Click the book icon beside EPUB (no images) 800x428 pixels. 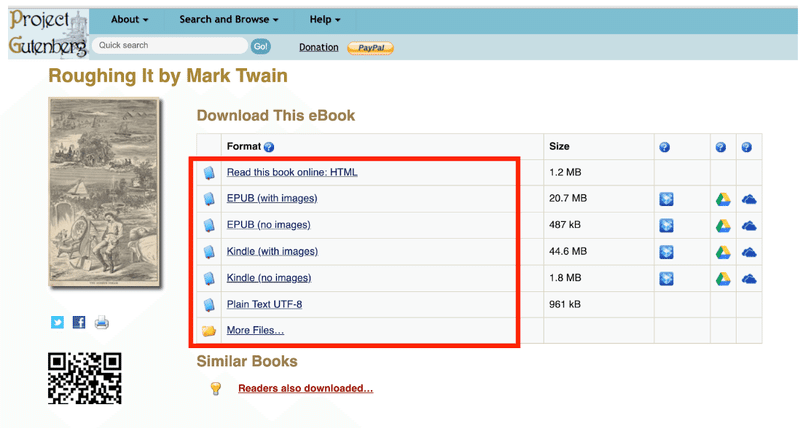[x=209, y=225]
